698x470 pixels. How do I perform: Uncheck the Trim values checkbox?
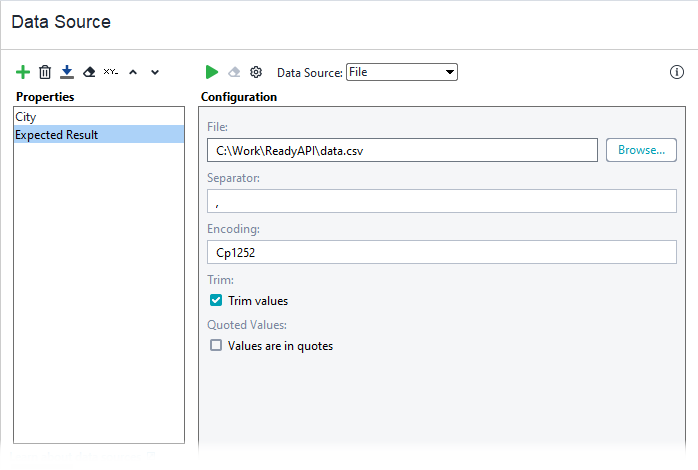(x=216, y=300)
